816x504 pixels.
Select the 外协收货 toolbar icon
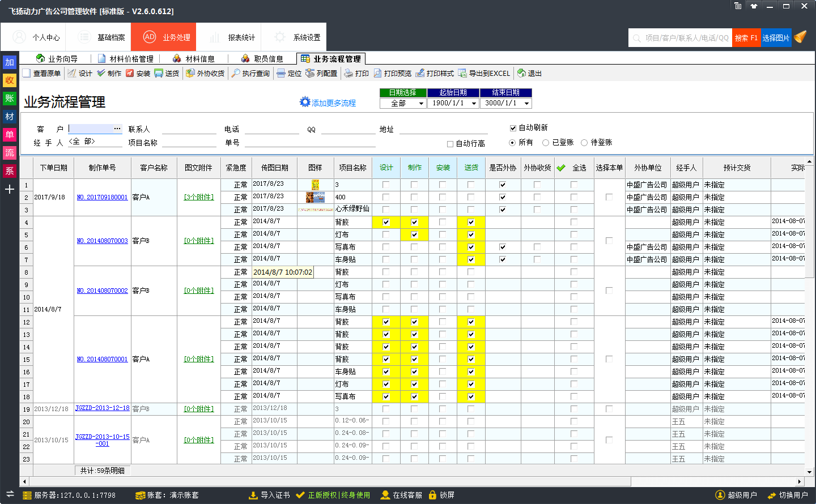(x=205, y=74)
